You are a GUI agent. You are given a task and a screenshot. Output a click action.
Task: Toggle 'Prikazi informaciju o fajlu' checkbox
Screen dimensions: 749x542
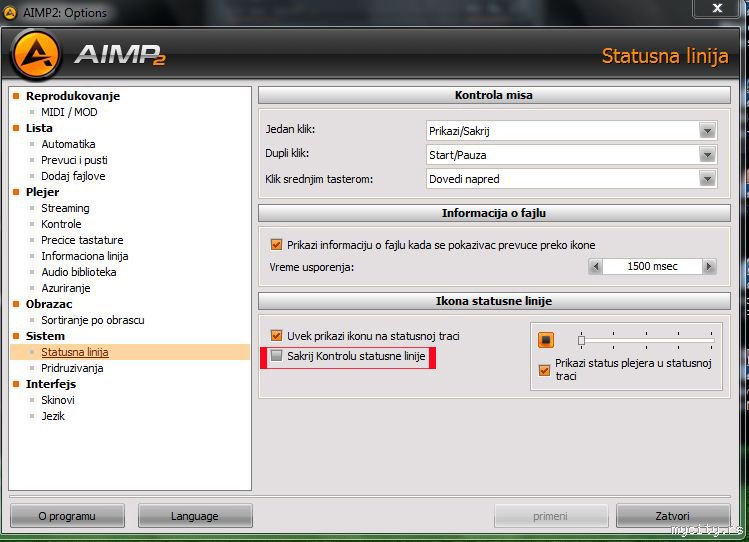(276, 244)
